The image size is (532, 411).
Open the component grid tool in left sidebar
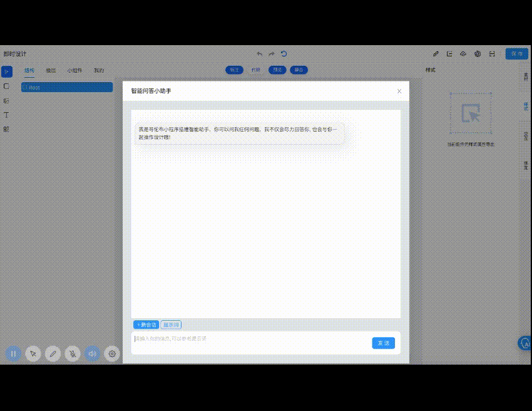pyautogui.click(x=6, y=129)
